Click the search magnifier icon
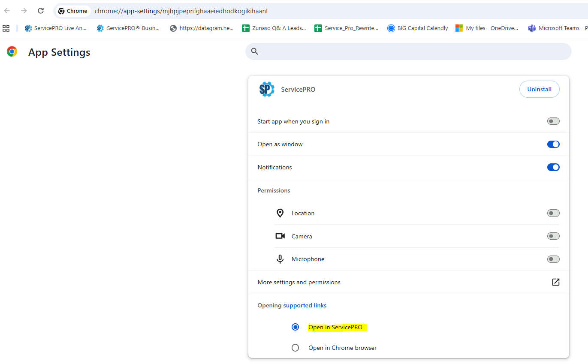Image resolution: width=588 pixels, height=364 pixels. point(255,51)
